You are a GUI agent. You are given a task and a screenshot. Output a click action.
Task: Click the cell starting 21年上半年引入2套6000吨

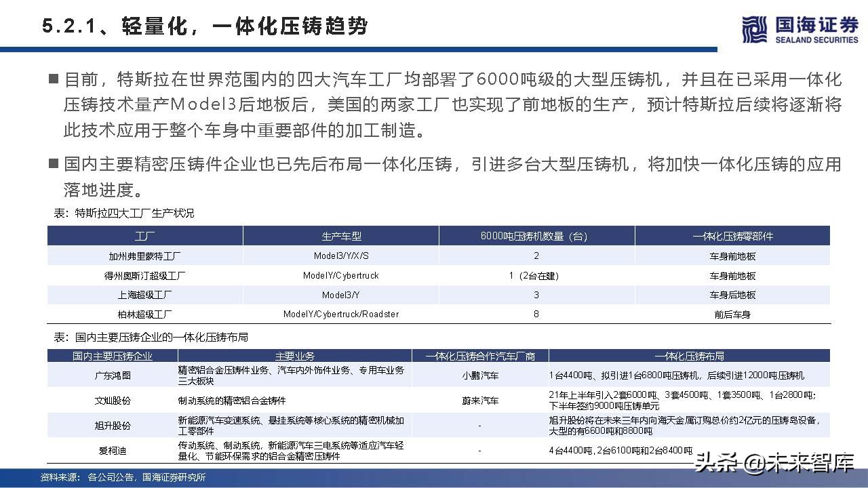tap(689, 401)
